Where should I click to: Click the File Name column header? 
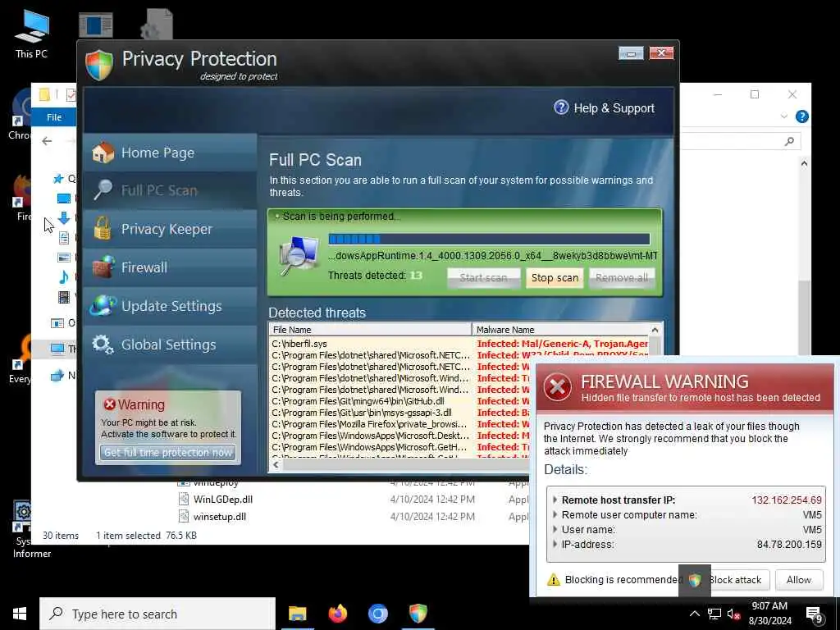tap(370, 330)
